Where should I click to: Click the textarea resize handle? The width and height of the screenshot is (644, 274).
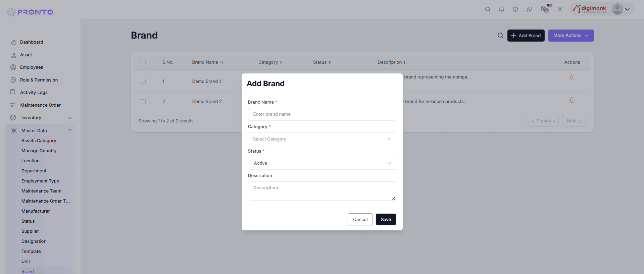394,198
